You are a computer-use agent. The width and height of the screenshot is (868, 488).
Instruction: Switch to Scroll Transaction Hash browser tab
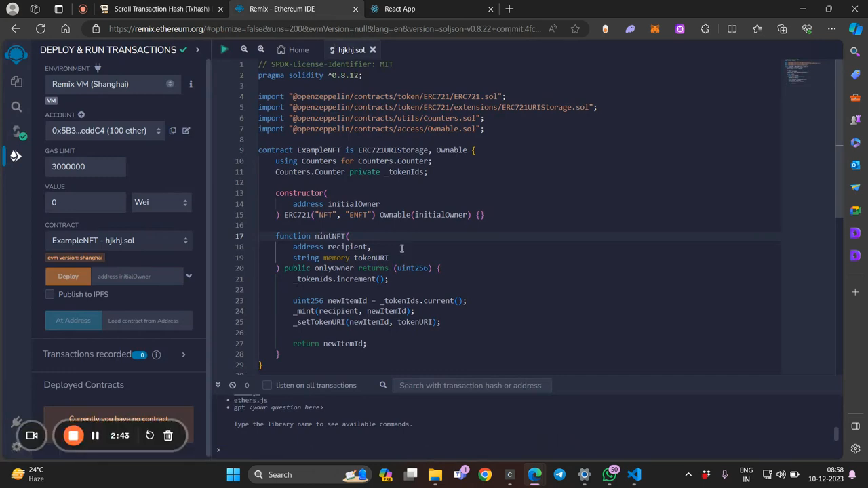pos(161,9)
